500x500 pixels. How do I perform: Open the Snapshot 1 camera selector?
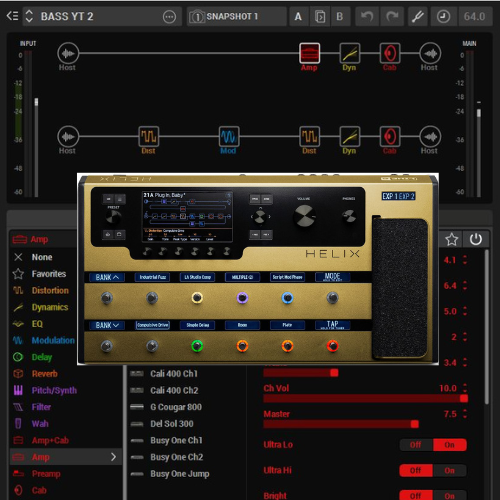click(197, 16)
